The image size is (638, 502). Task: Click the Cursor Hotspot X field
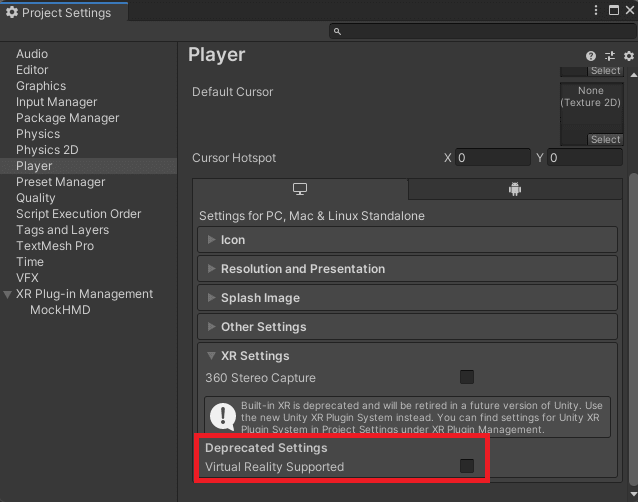click(x=493, y=157)
